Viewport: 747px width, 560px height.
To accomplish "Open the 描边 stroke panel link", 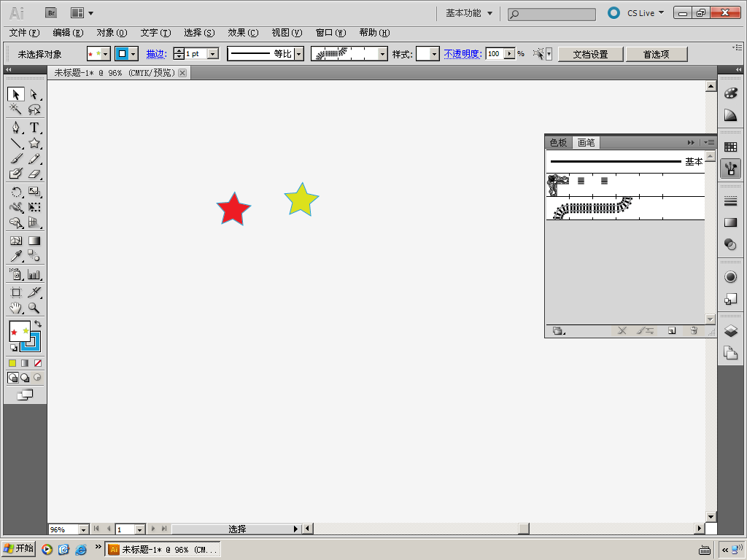I will 156,54.
